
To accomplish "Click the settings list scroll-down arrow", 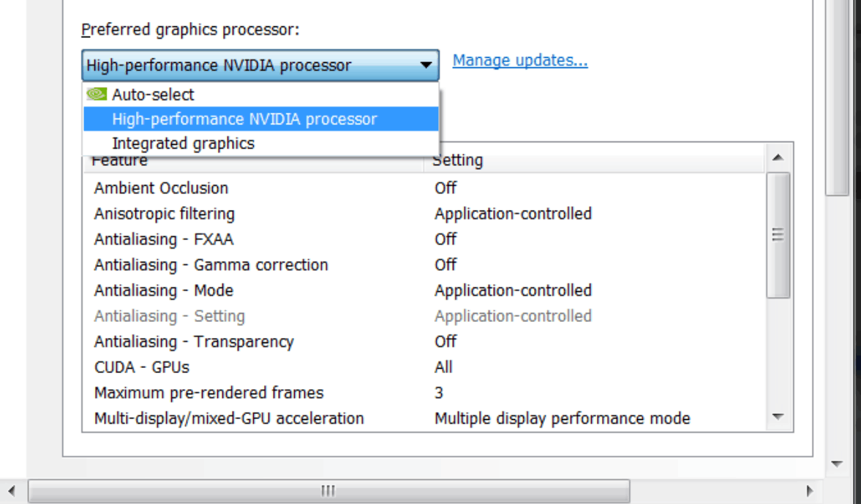I will [778, 417].
